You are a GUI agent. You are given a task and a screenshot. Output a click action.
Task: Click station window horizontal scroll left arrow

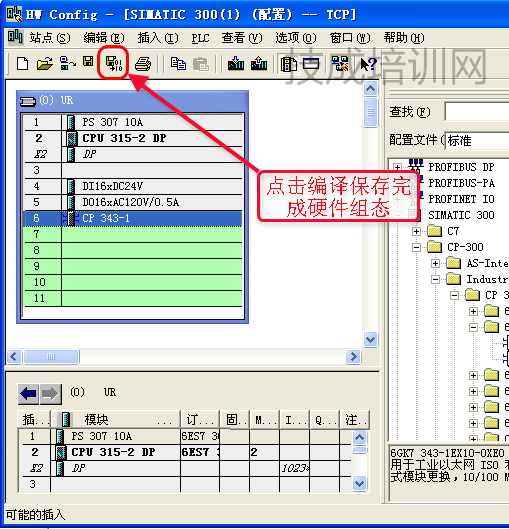click(x=14, y=357)
